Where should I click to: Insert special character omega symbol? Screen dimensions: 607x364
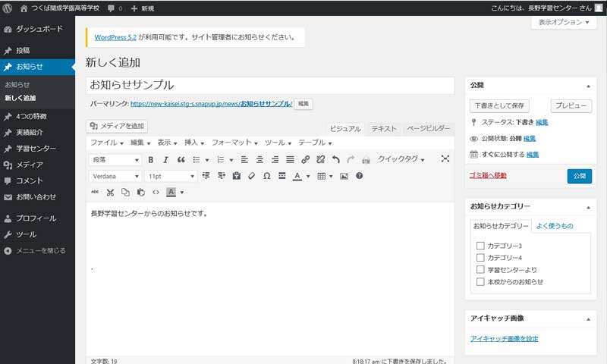(x=267, y=176)
